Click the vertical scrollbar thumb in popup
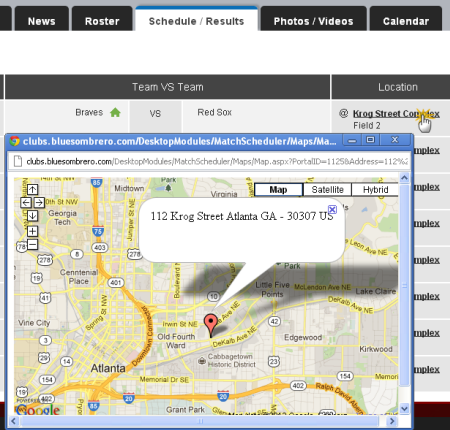Viewport: 450px width, 430px height. click(404, 285)
